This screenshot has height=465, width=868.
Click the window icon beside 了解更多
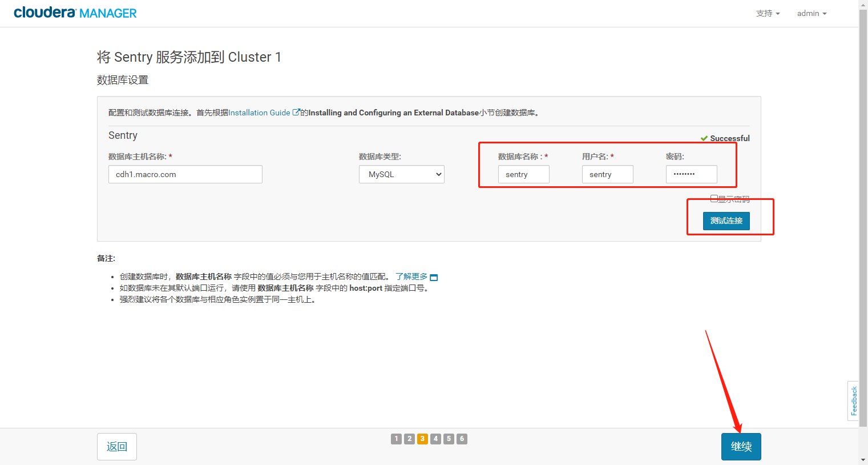(x=434, y=278)
